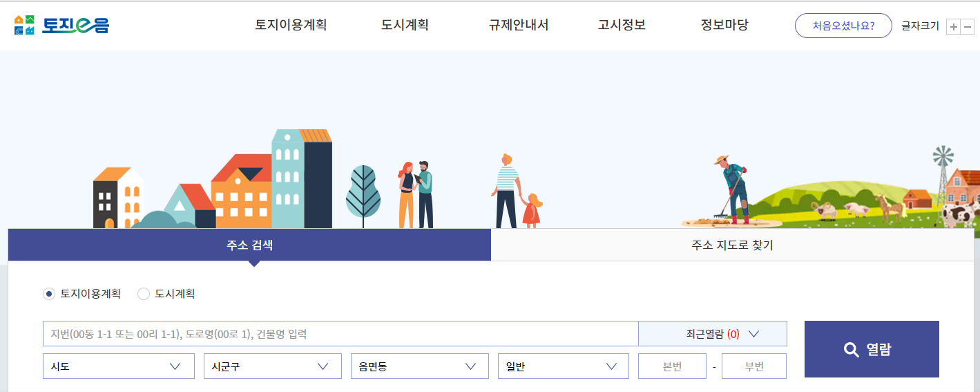Increase font size with plus icon
The width and height of the screenshot is (980, 392).
click(x=953, y=26)
